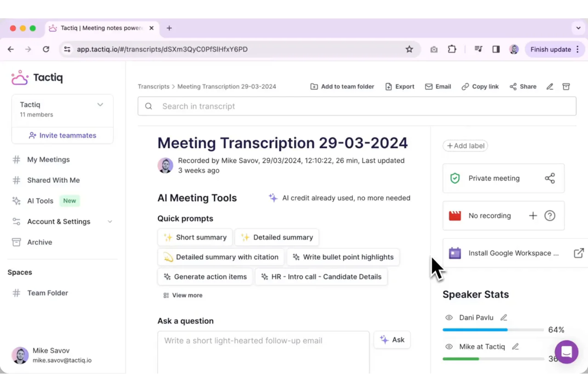Viewport: 588px width, 392px height.
Task: Bookmark the page with the star icon
Action: click(409, 49)
